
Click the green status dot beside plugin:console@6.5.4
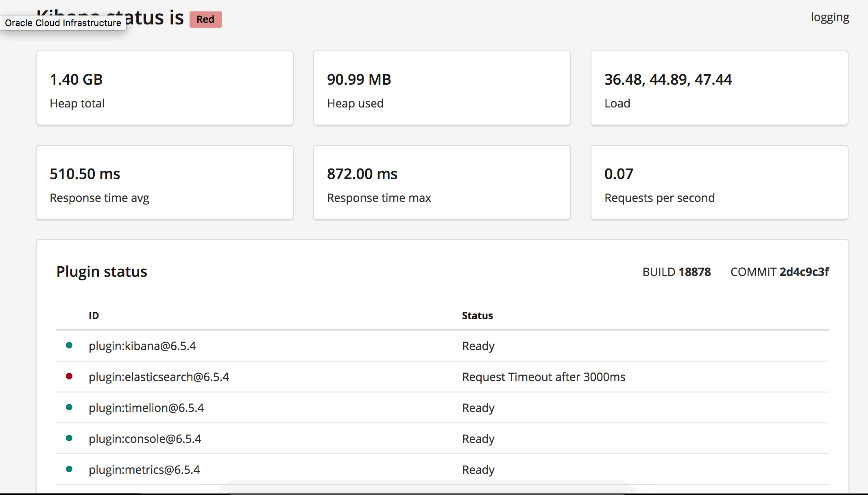point(70,438)
